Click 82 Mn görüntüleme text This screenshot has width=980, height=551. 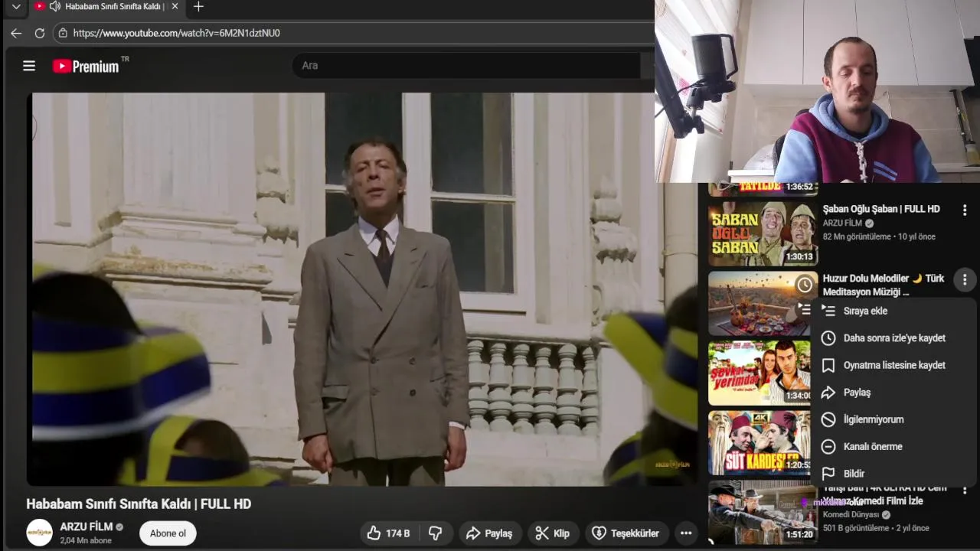point(857,236)
